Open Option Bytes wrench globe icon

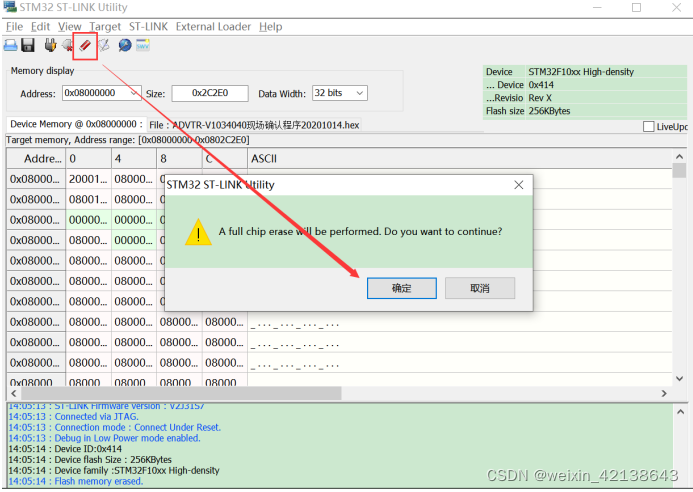pyautogui.click(x=125, y=45)
